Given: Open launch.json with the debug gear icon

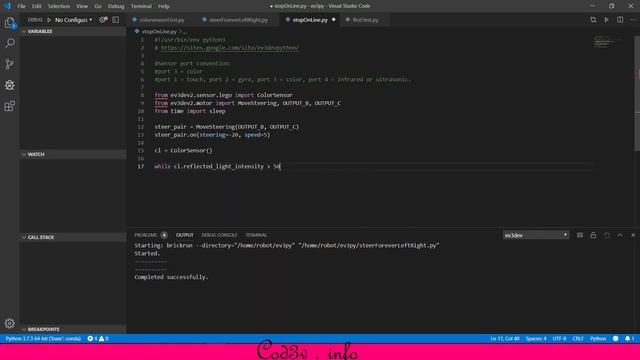Looking at the screenshot, I should [103, 20].
